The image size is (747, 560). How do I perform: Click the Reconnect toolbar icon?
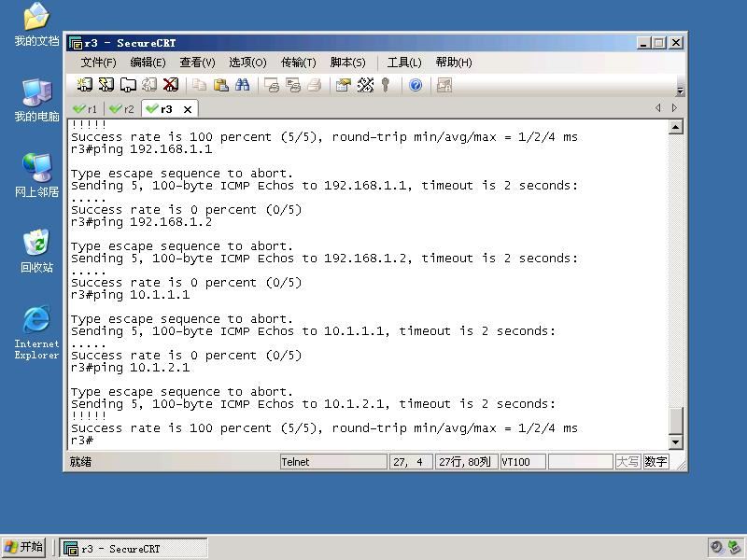point(149,85)
